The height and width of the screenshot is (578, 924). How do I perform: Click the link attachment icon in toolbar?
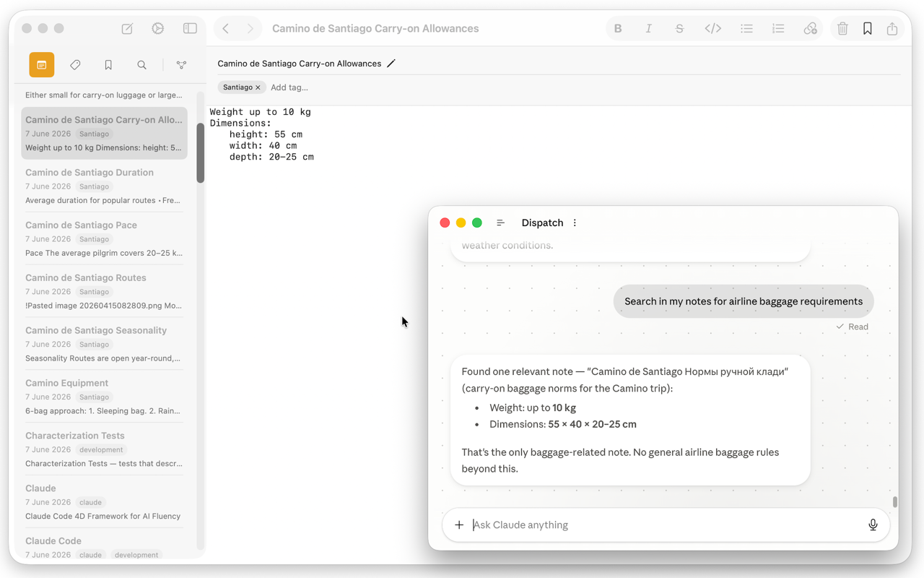tap(810, 29)
